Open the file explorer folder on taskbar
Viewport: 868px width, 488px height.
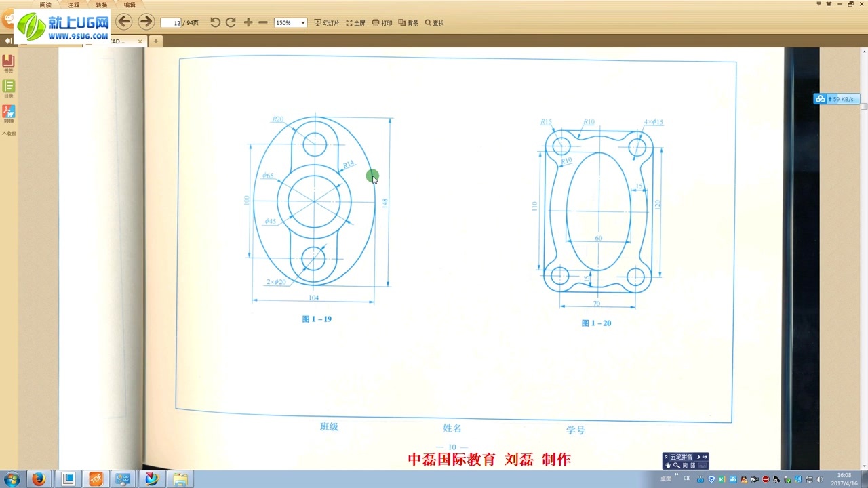click(x=180, y=479)
